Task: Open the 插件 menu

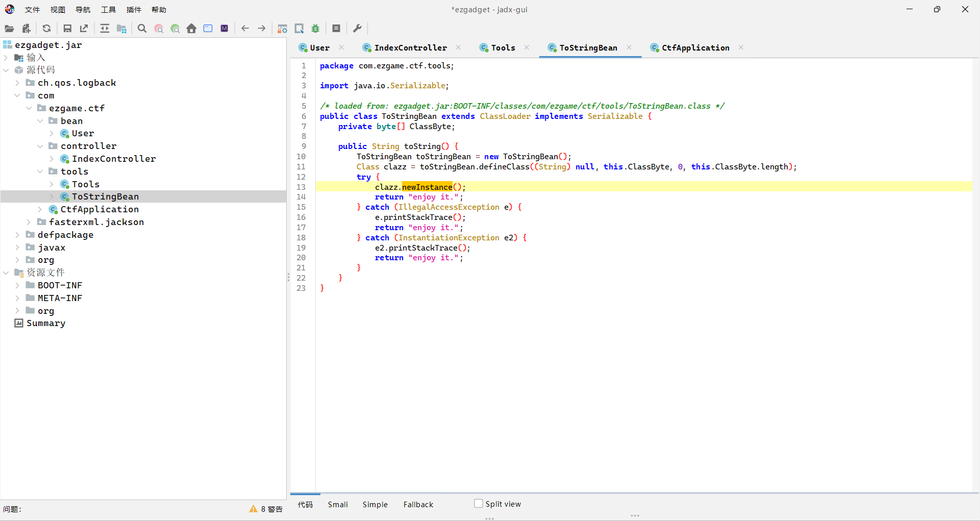Action: coord(134,10)
